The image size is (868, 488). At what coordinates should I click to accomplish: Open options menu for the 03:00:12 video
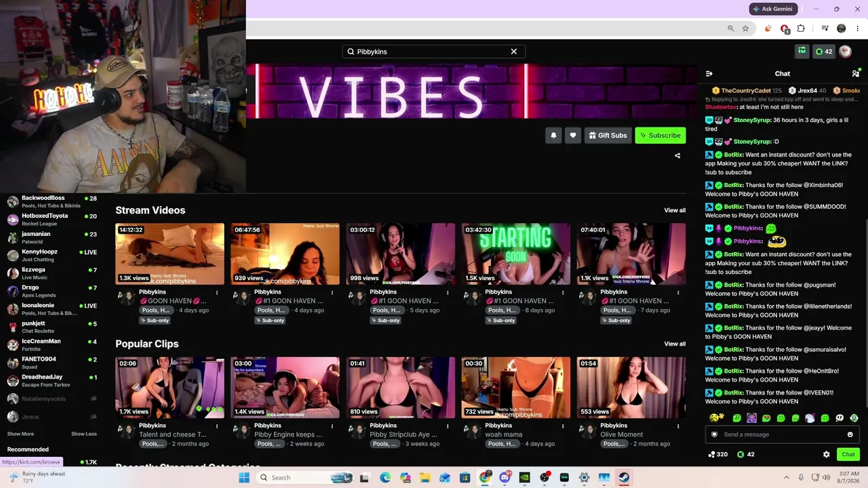pyautogui.click(x=448, y=293)
